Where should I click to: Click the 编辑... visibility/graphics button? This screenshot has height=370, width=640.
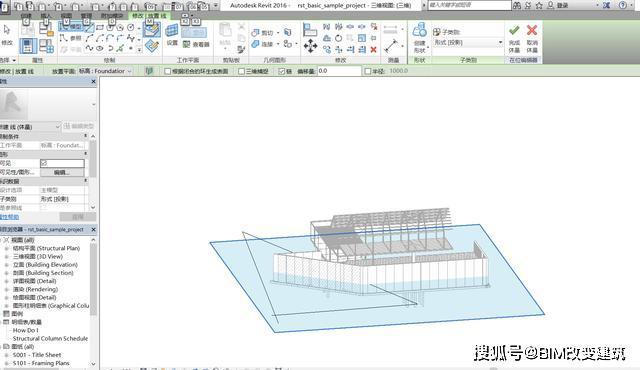click(x=61, y=173)
